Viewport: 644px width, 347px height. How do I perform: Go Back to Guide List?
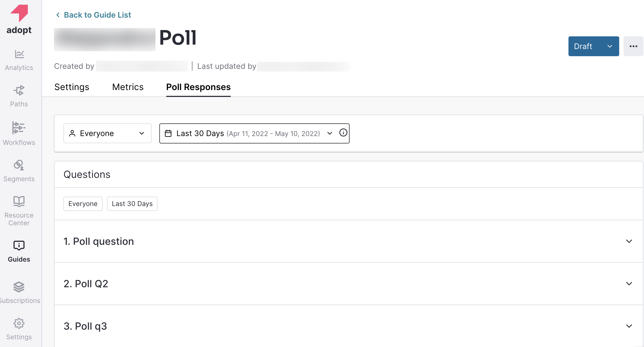tap(93, 15)
